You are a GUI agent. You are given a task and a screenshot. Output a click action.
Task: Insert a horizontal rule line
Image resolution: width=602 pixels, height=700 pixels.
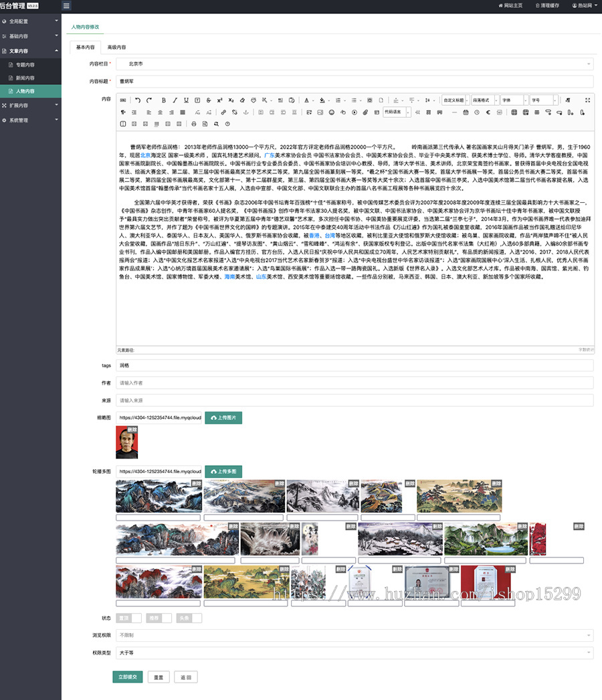[454, 112]
